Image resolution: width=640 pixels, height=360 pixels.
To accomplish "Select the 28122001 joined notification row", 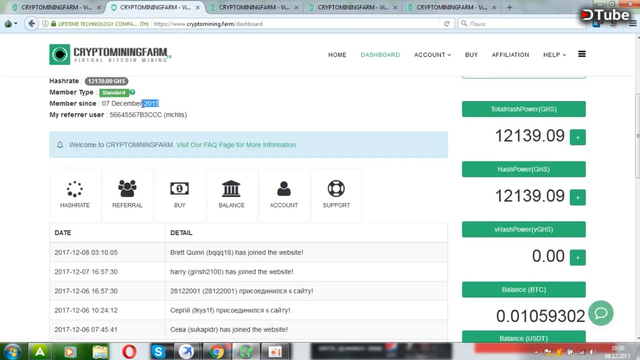I will click(x=249, y=291).
